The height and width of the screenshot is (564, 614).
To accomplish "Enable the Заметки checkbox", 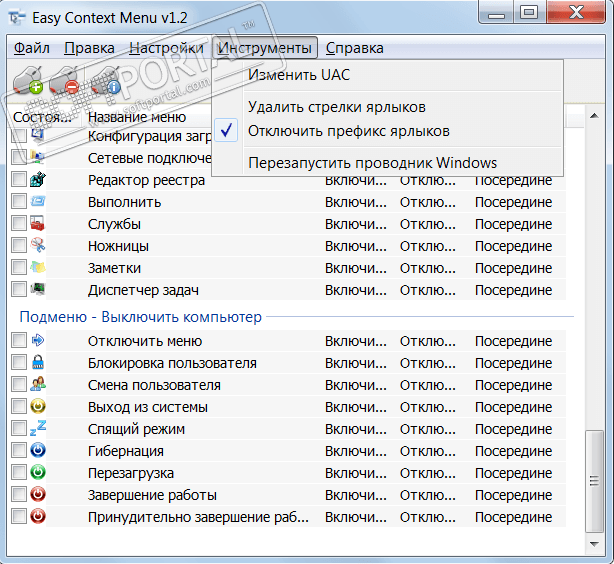I will [19, 267].
